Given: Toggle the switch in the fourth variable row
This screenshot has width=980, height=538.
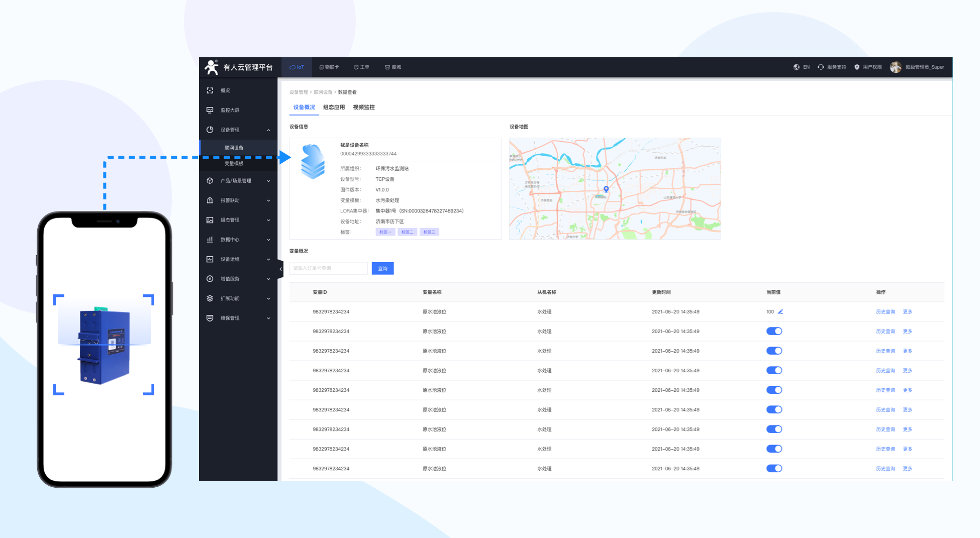Looking at the screenshot, I should point(774,370).
